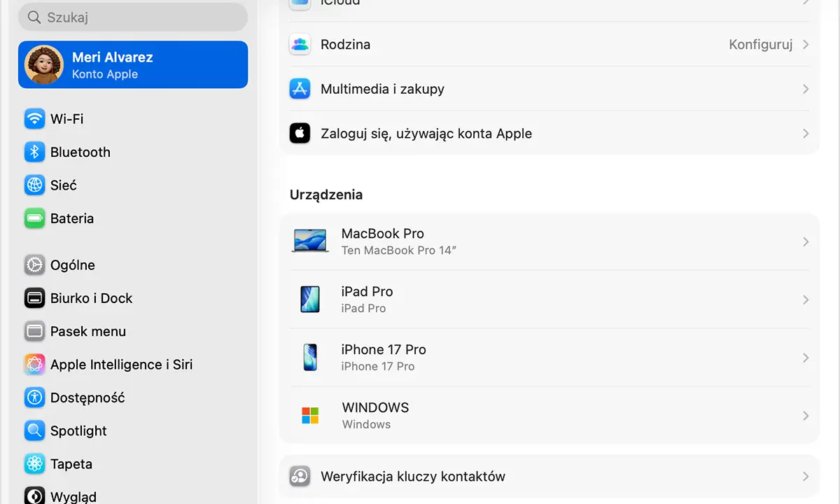This screenshot has height=504, width=840.
Task: Click 'Bateria' label in sidebar
Action: click(72, 218)
